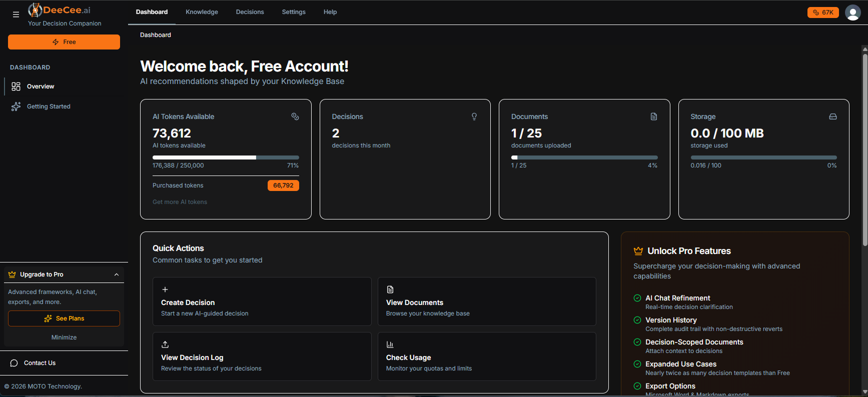Screen dimensions: 868x397
Task: Click Get more AI tokens link
Action: tap(180, 202)
